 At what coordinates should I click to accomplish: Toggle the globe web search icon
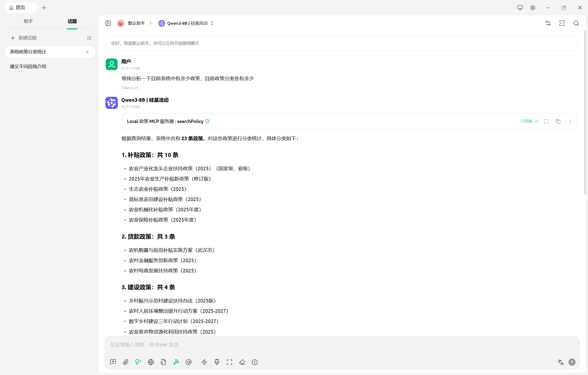(151, 362)
